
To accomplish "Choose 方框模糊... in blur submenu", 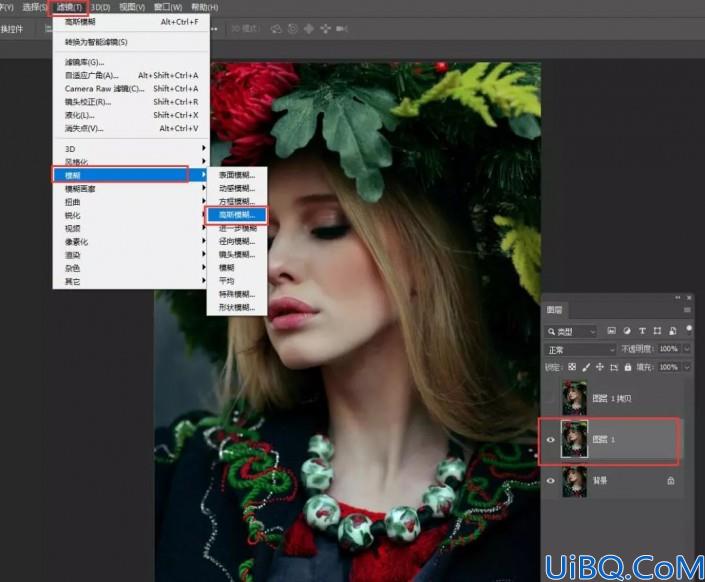I will [237, 201].
